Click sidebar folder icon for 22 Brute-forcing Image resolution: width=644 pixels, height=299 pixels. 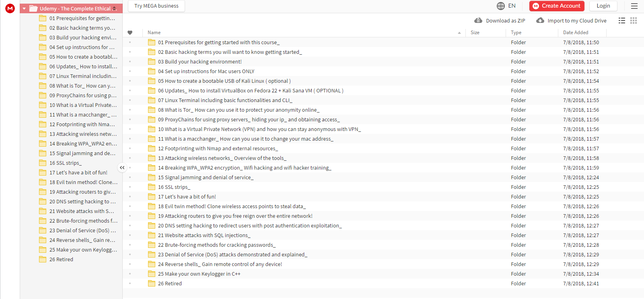pos(43,221)
